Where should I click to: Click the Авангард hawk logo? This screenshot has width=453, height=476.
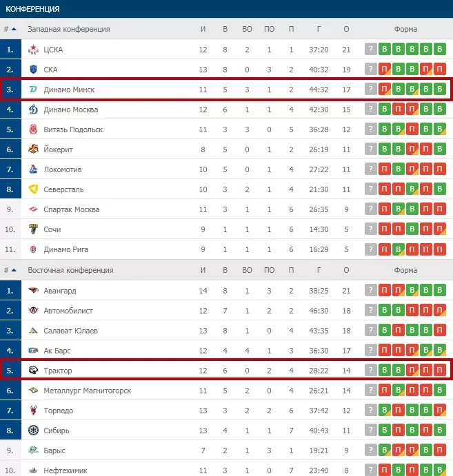[x=33, y=291]
